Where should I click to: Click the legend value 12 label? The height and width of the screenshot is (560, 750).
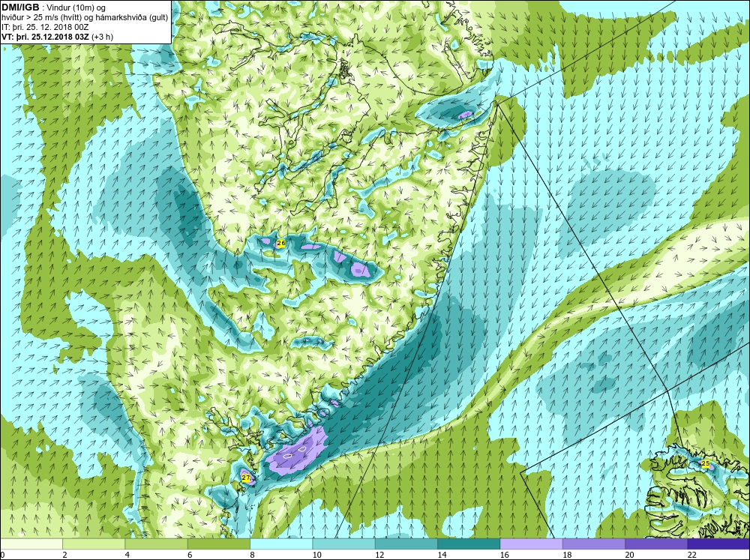pyautogui.click(x=379, y=555)
